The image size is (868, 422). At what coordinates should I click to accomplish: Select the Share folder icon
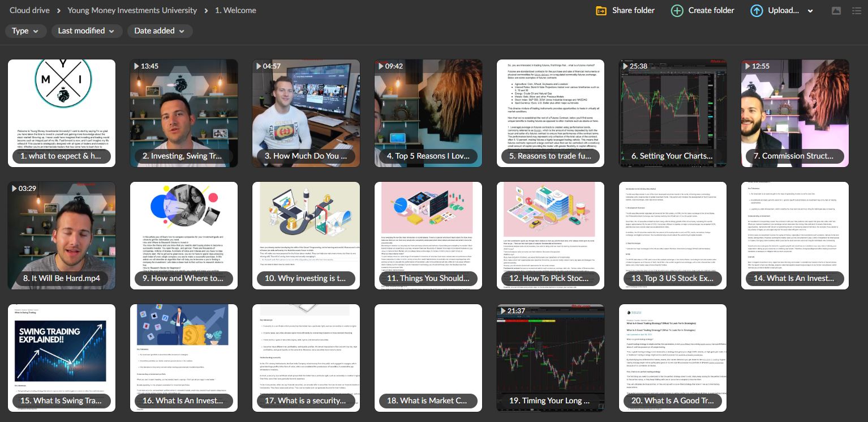pos(601,10)
